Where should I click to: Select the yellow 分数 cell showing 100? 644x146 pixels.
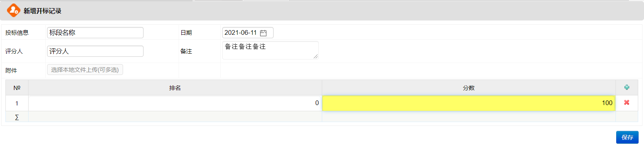469,103
